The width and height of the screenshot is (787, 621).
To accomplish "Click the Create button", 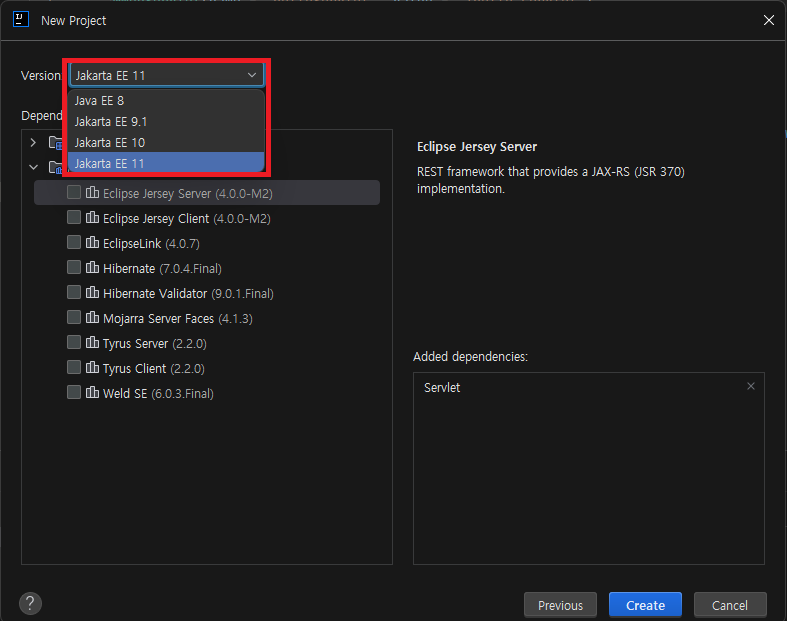I will point(645,605).
